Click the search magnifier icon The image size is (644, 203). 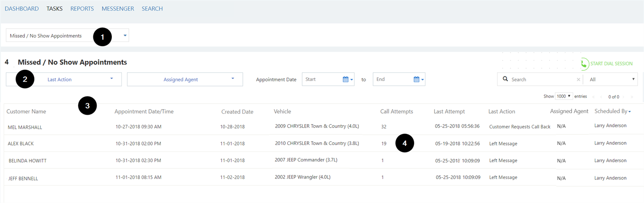(505, 79)
